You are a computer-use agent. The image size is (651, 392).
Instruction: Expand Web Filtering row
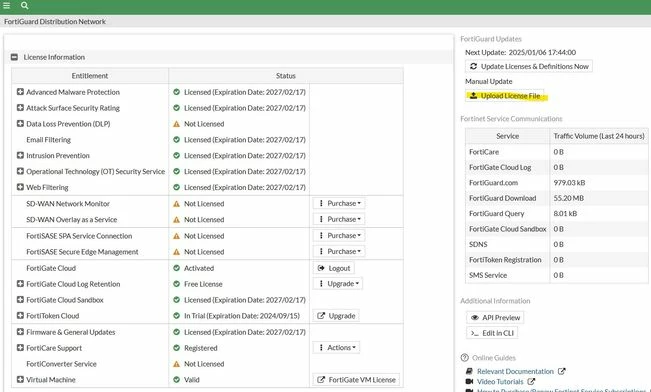pyautogui.click(x=20, y=187)
